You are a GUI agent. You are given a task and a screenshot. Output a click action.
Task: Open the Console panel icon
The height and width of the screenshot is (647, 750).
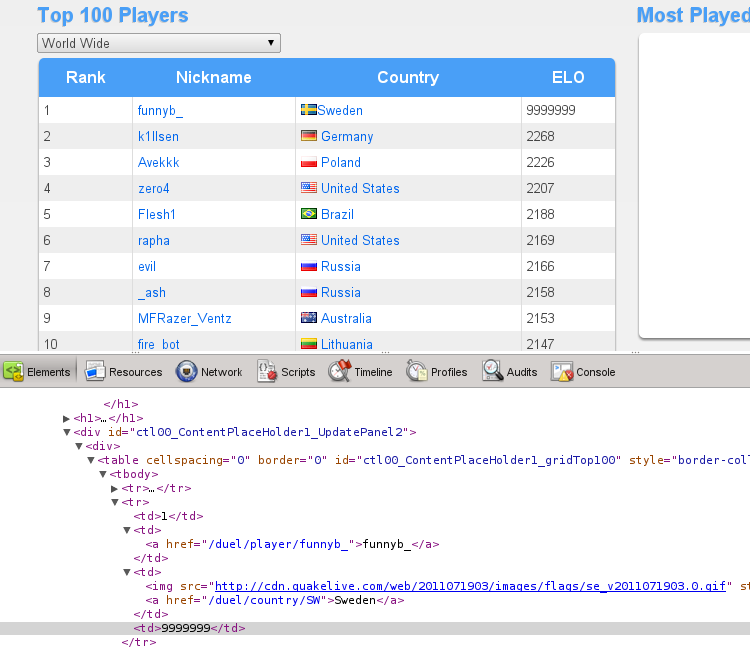(x=562, y=372)
